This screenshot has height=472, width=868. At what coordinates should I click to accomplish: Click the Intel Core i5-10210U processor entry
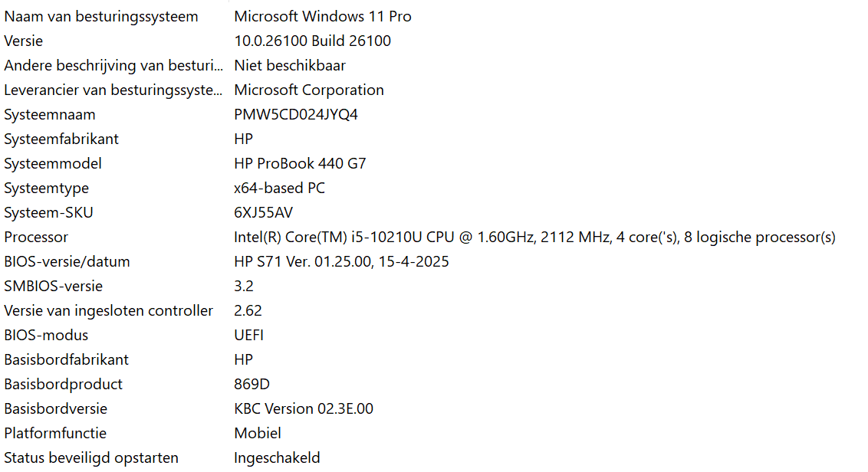point(534,237)
